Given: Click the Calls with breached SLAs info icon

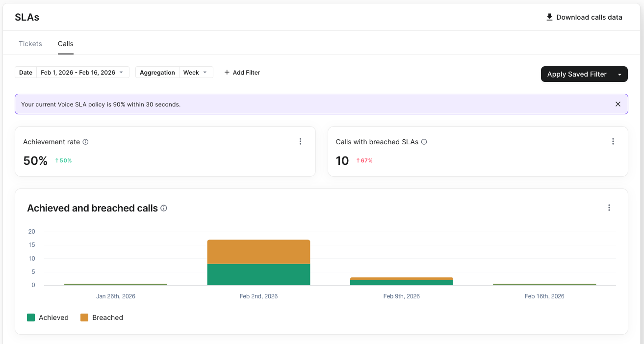Looking at the screenshot, I should 424,142.
